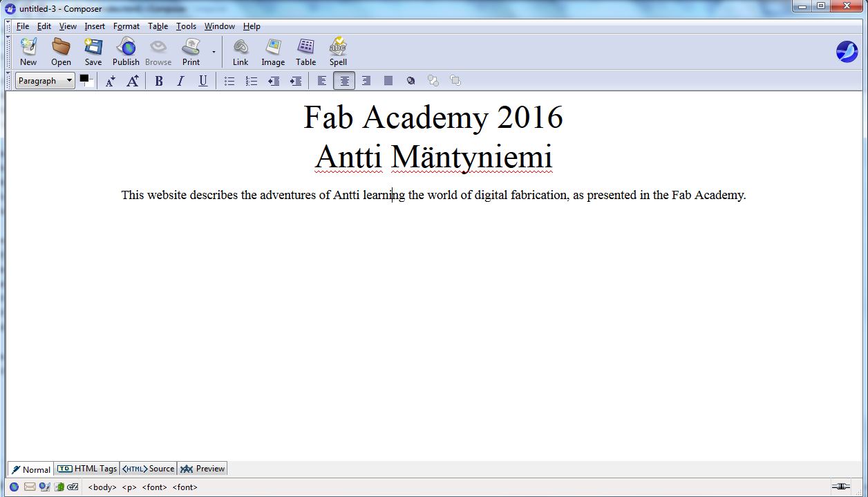Toggle bold formatting
Image resolution: width=868 pixels, height=497 pixels.
point(159,81)
